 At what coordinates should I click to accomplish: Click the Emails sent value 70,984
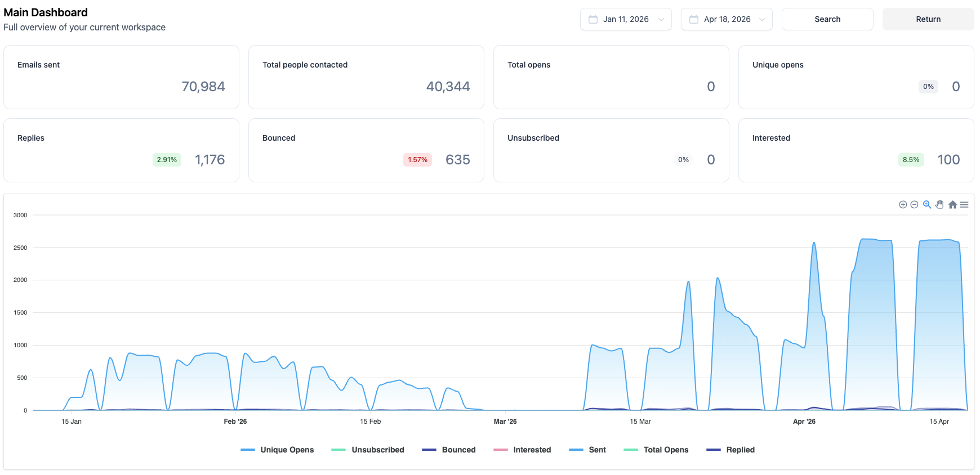point(203,87)
